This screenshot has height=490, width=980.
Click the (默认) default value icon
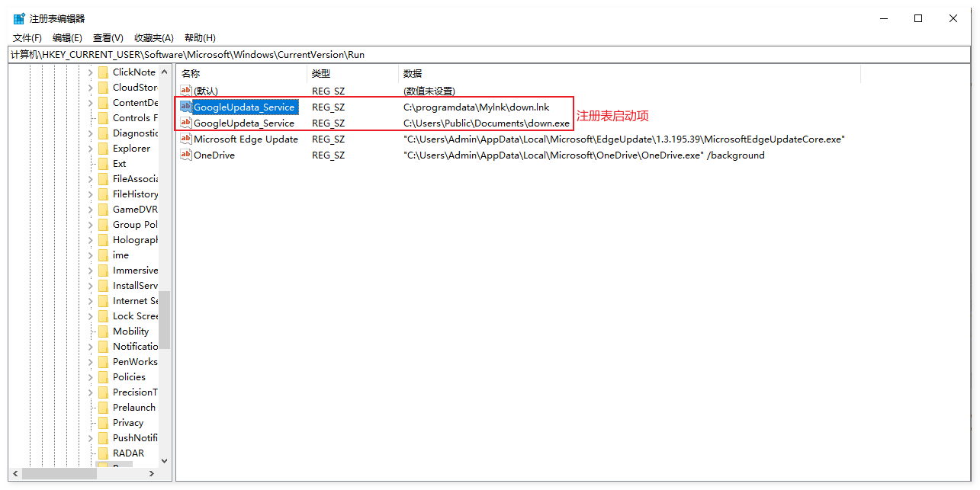coord(186,91)
